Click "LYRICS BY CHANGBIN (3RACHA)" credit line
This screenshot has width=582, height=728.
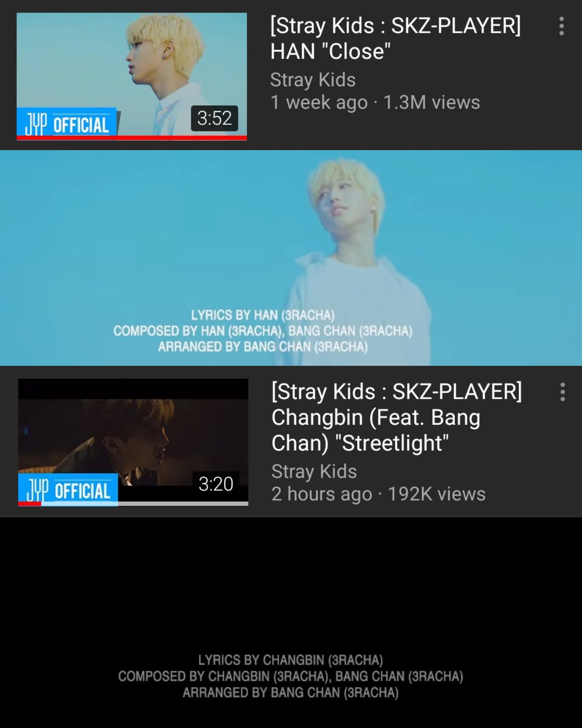tap(291, 660)
